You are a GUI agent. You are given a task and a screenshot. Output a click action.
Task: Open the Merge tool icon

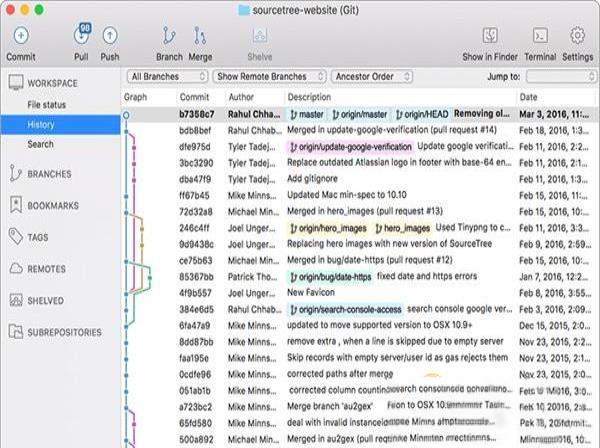[200, 36]
